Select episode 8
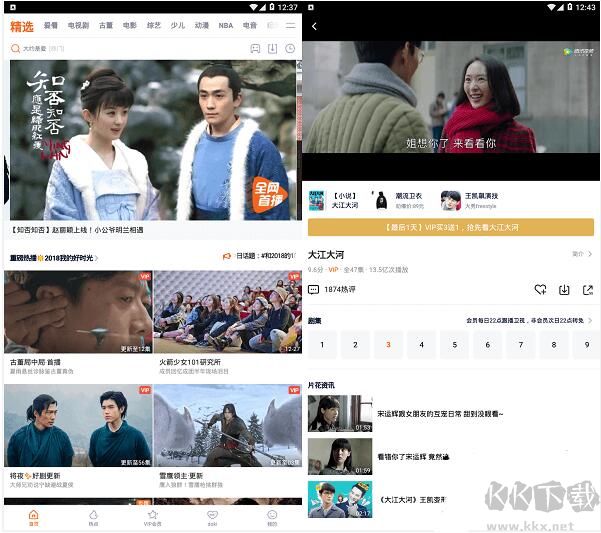This screenshot has width=601, height=533. [554, 345]
